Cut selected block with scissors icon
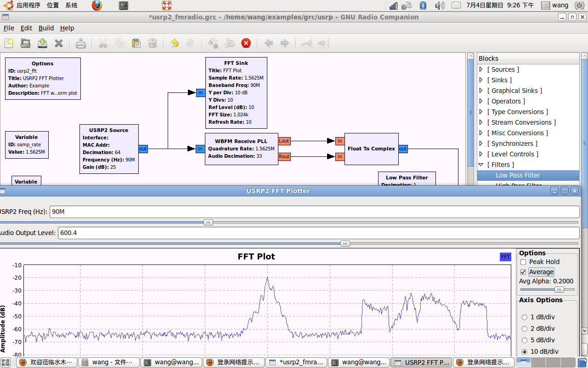Screen dimensions: 588x368 coord(103,43)
